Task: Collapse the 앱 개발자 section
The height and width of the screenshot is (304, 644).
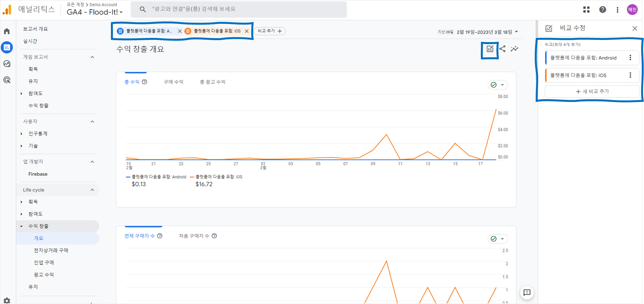Action: click(92, 162)
